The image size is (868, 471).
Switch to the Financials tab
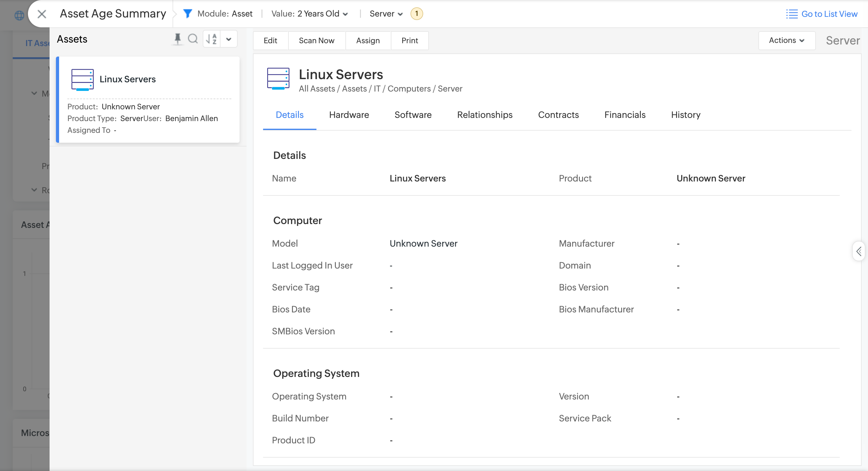[x=625, y=115]
